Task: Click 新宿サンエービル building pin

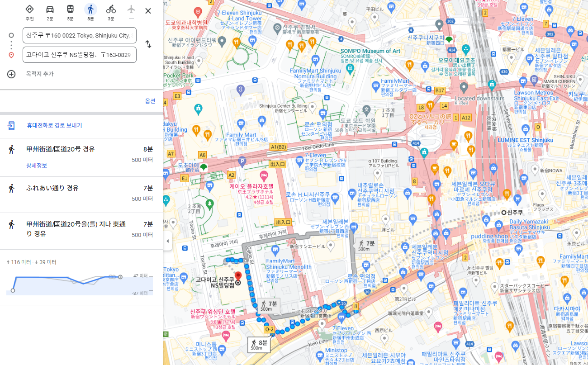Action: click(x=331, y=246)
